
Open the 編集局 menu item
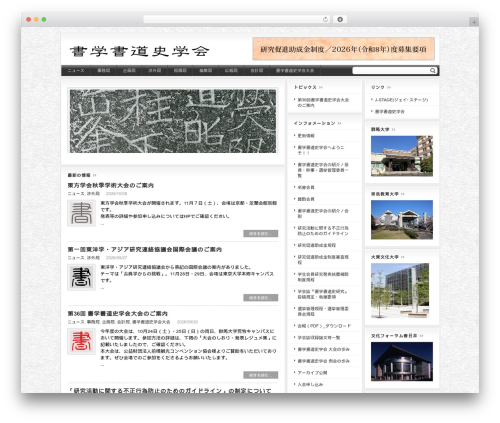206,71
